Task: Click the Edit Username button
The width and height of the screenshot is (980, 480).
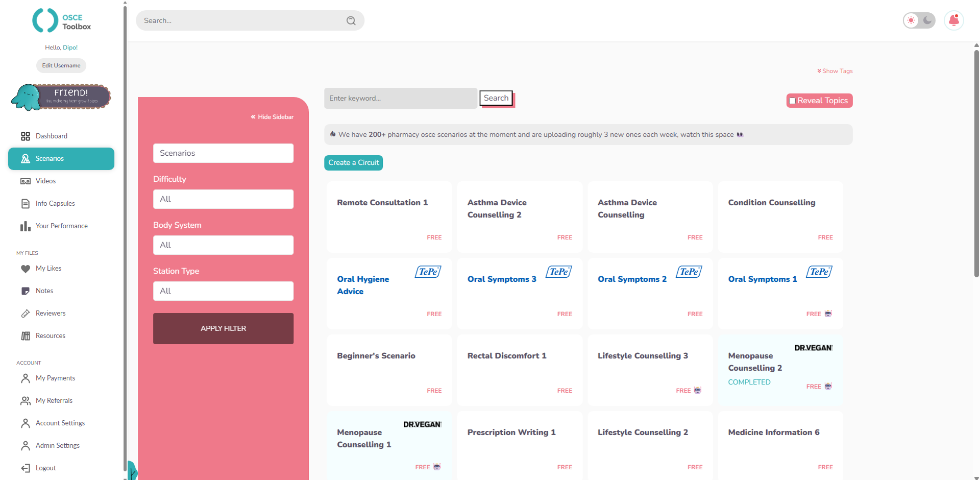Action: tap(61, 65)
